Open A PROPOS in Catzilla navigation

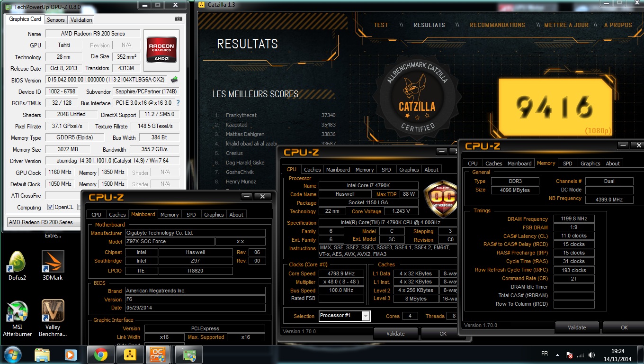click(x=618, y=25)
